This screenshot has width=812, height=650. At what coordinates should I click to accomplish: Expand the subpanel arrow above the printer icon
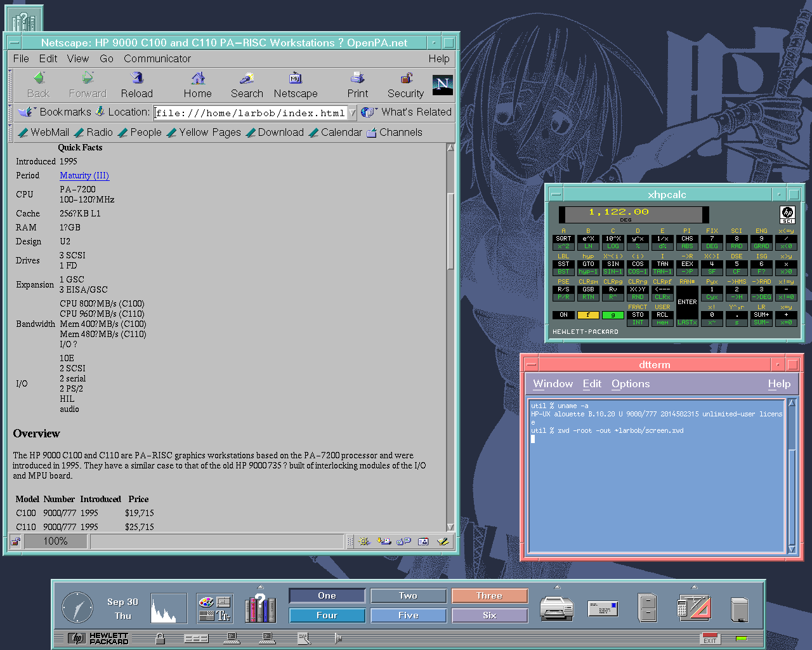(557, 587)
